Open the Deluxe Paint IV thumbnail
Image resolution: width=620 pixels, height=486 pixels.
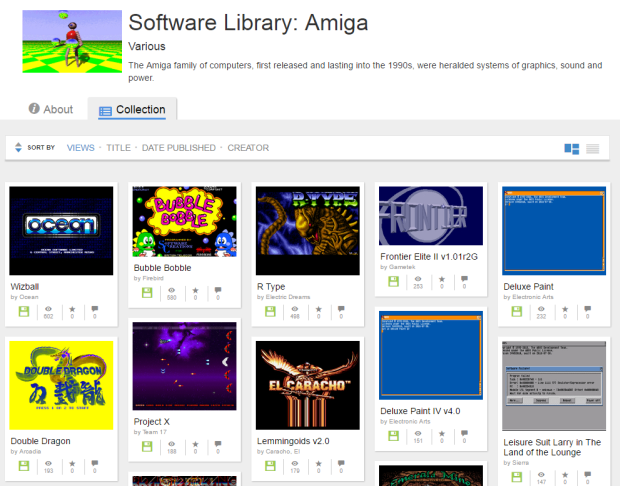431,356
